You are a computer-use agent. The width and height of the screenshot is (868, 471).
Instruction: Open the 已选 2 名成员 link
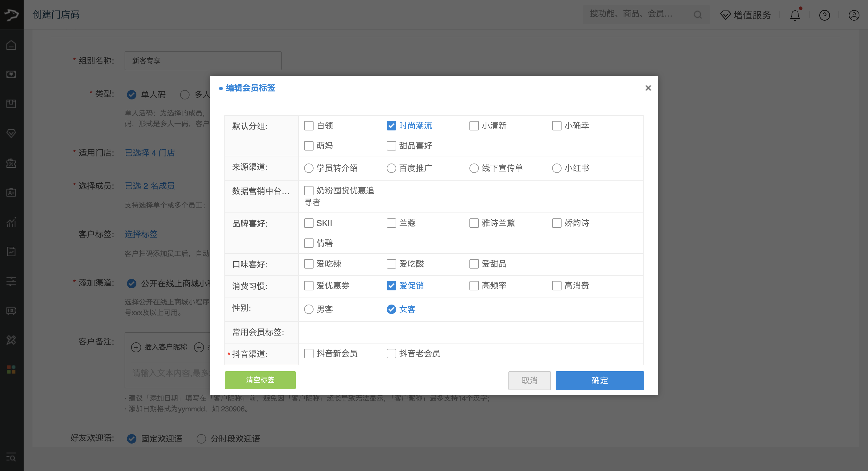pos(150,186)
